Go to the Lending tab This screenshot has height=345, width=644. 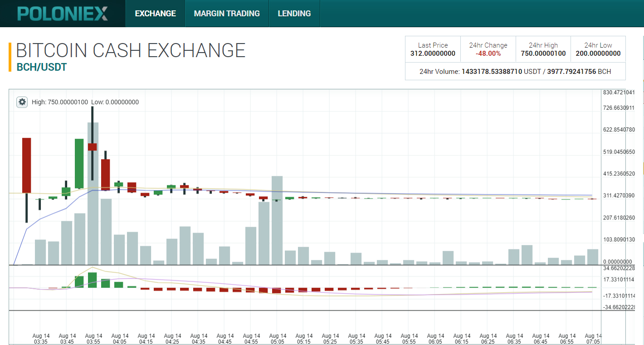point(294,14)
